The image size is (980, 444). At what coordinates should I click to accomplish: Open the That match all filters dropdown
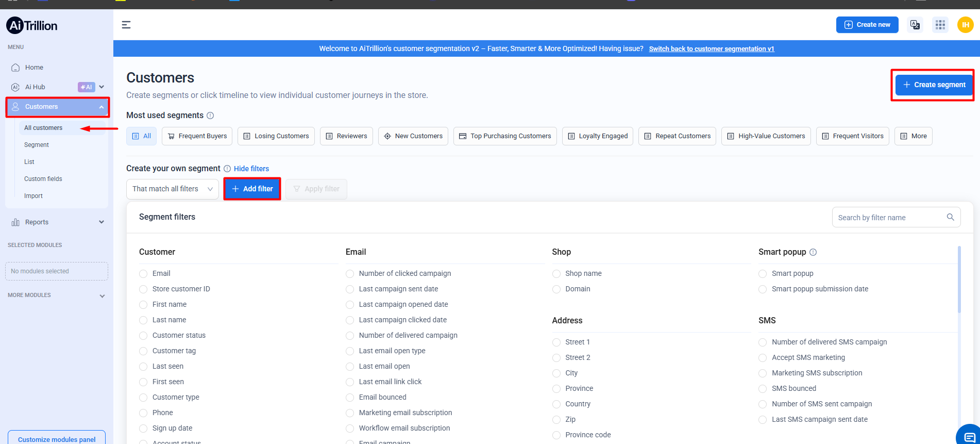click(172, 189)
